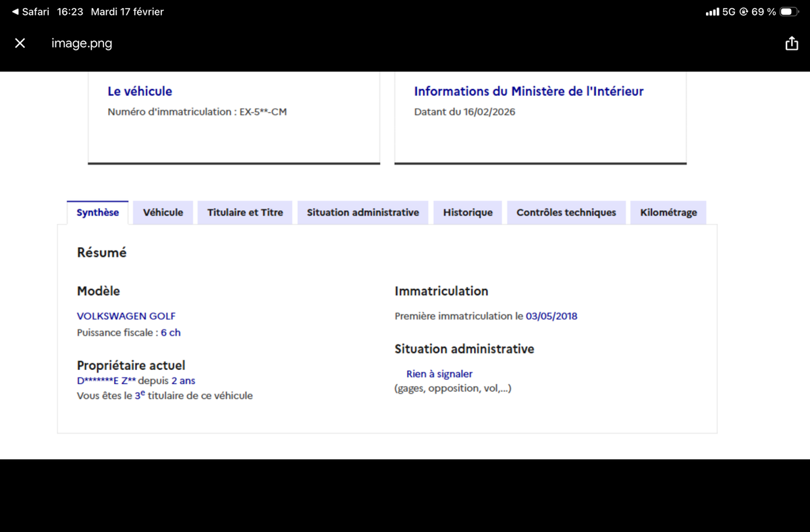Tap the cellular signal bars icon
The height and width of the screenshot is (532, 810).
711,12
